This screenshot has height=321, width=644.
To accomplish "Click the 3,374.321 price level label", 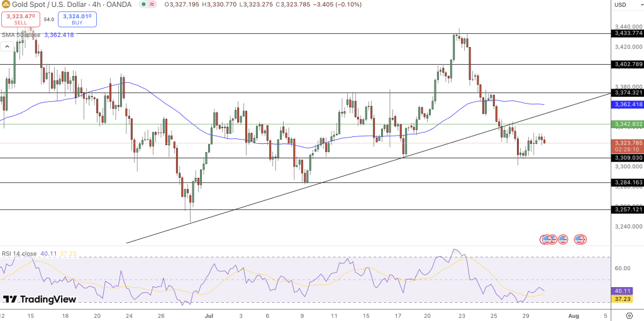I will click(628, 93).
